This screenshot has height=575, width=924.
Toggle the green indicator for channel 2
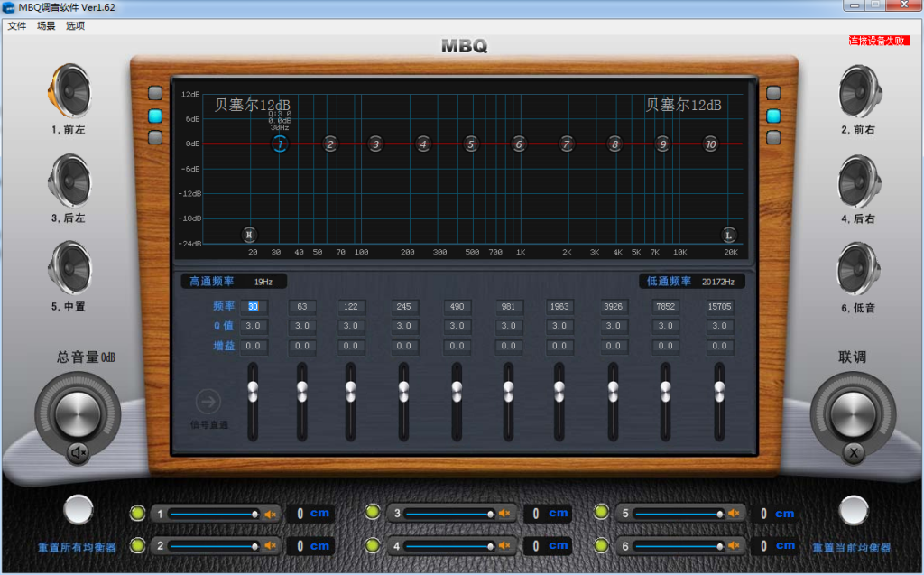[x=137, y=545]
